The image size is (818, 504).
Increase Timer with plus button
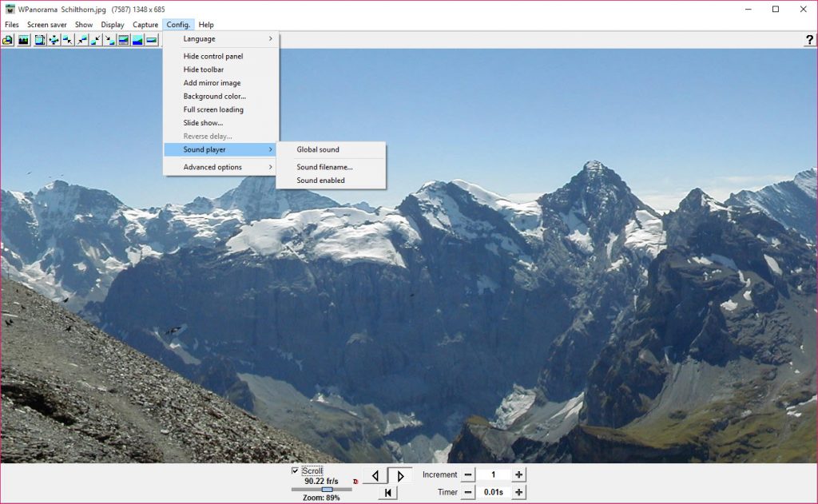coord(518,492)
